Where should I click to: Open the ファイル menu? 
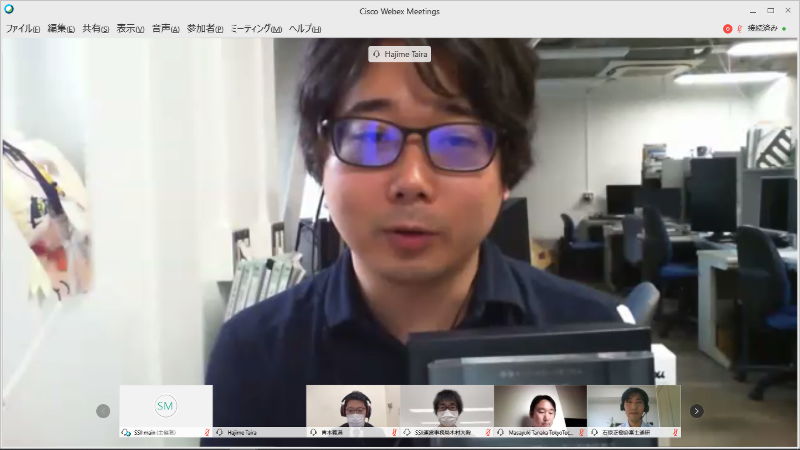click(22, 29)
